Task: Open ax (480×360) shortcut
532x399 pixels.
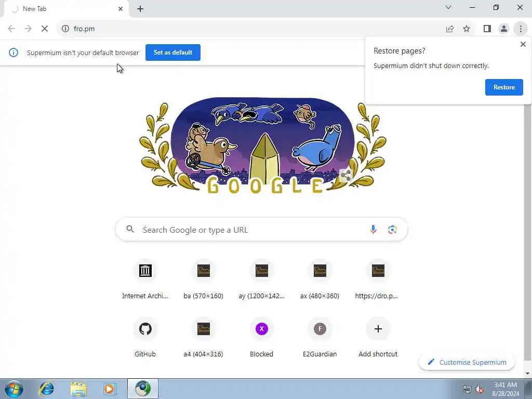Action: click(320, 280)
